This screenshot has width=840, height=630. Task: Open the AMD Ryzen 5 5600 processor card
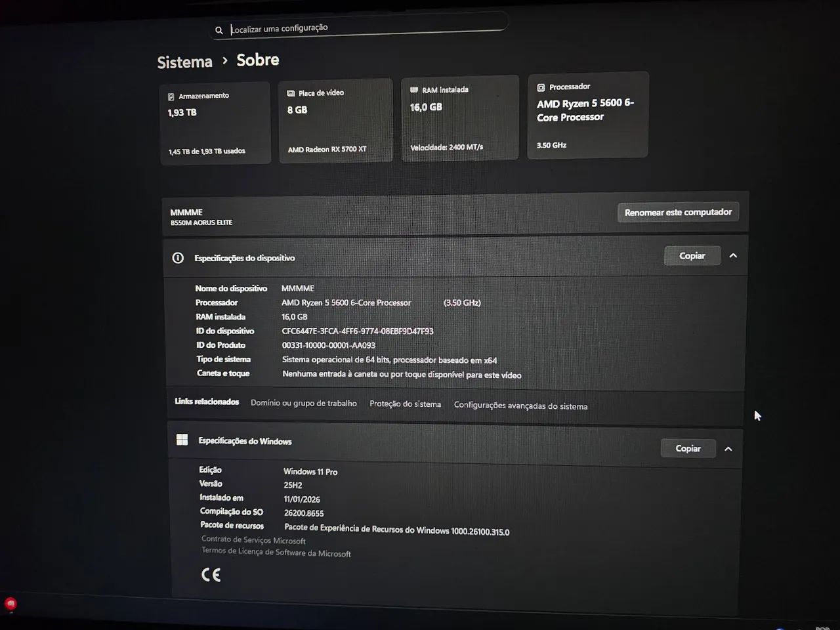(588, 115)
